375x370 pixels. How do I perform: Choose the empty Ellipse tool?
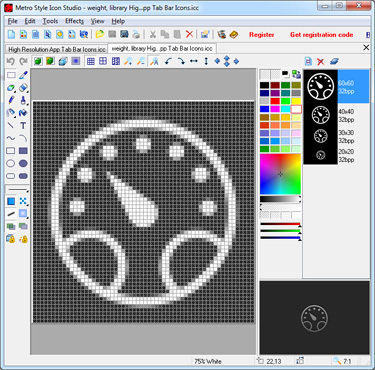tap(11, 163)
